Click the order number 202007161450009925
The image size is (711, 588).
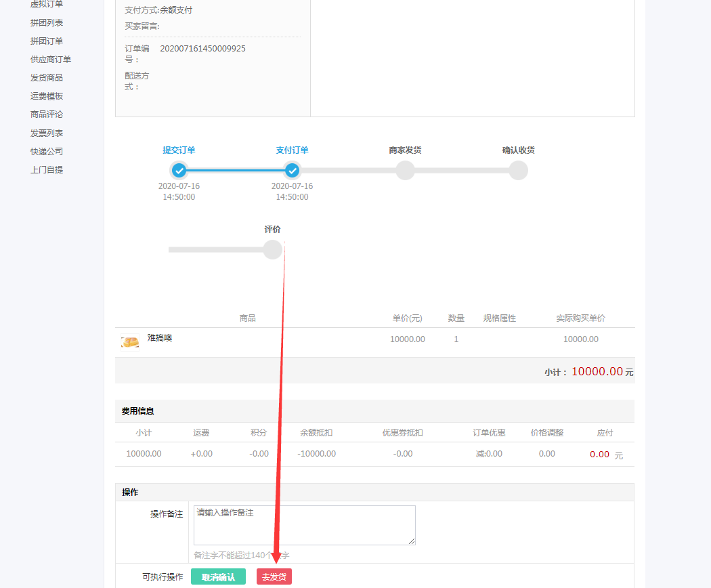202,49
